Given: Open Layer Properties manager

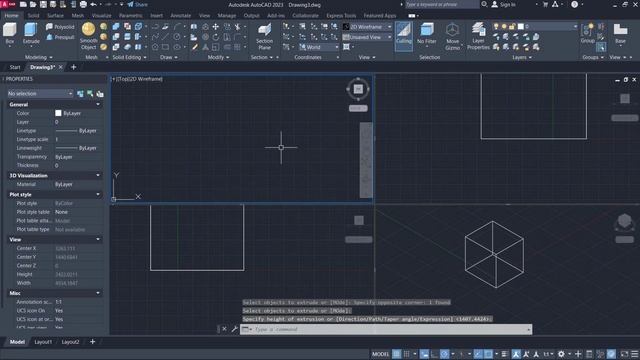Looking at the screenshot, I should 478,36.
